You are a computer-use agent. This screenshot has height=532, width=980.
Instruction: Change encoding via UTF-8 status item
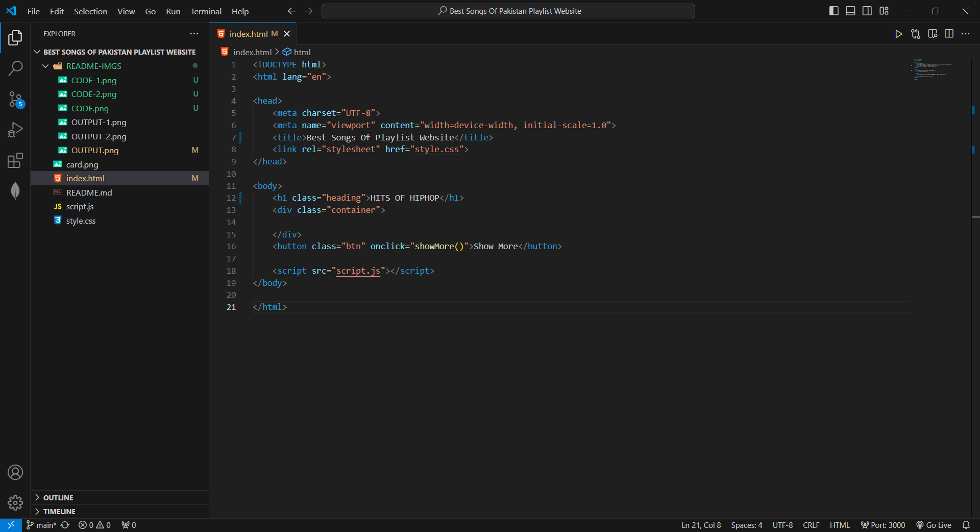coord(782,525)
